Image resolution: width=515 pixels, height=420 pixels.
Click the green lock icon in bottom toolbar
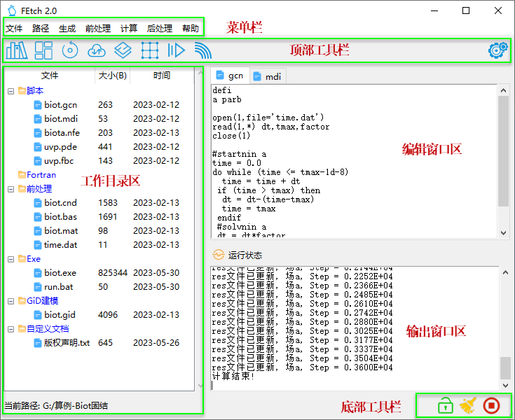446,405
